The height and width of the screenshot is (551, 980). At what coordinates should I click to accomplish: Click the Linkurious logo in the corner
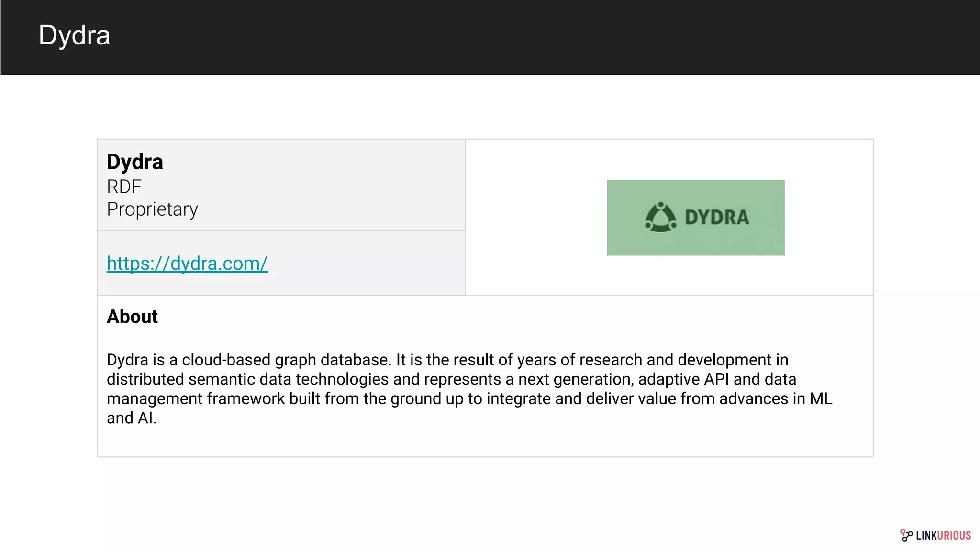pyautogui.click(x=935, y=535)
